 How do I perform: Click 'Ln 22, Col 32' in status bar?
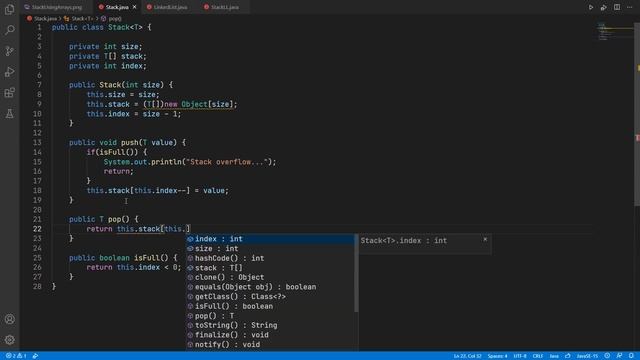pos(467,356)
